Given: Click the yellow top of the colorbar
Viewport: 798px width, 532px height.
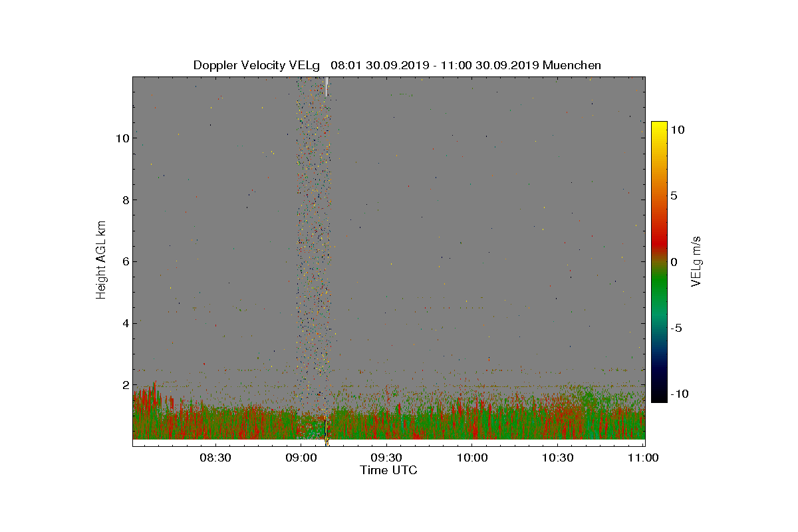Looking at the screenshot, I should [659, 124].
